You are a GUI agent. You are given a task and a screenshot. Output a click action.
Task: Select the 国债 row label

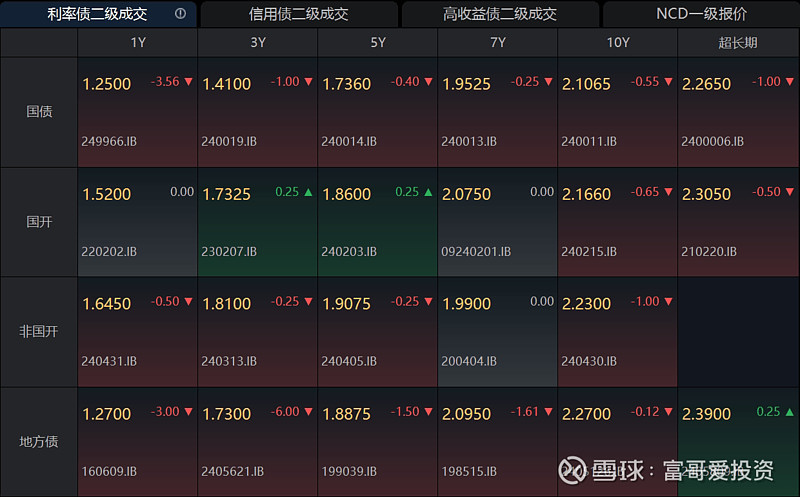click(x=39, y=112)
